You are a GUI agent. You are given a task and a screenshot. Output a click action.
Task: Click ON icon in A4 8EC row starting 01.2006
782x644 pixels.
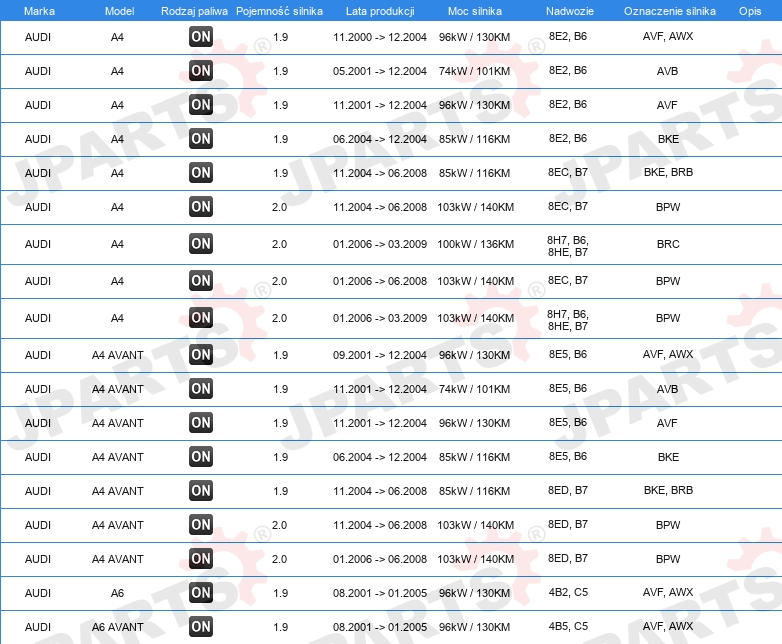click(x=201, y=280)
